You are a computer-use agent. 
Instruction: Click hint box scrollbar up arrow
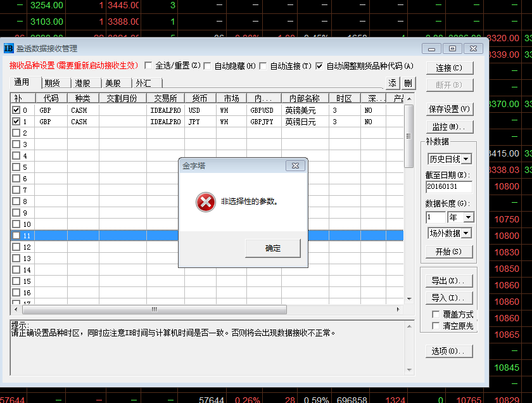(409, 326)
